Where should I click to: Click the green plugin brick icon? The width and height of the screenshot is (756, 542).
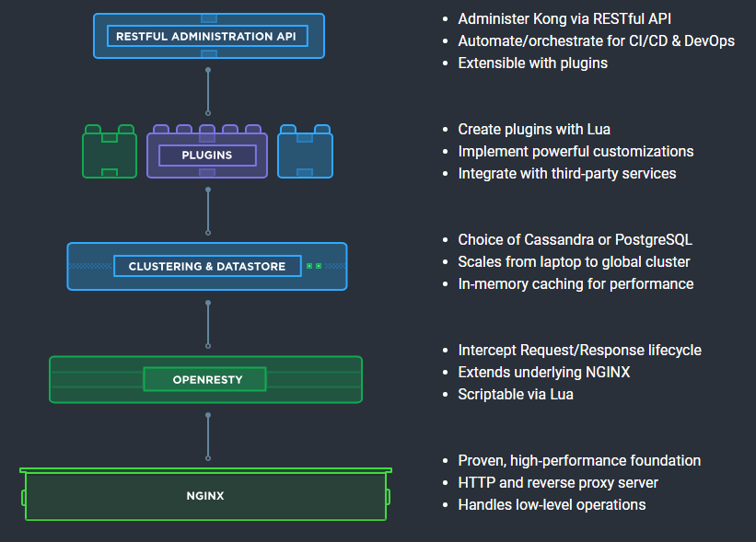(x=110, y=151)
